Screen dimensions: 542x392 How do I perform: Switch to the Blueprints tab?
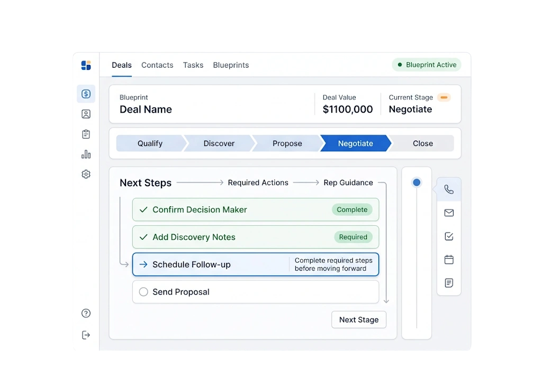[x=231, y=65]
